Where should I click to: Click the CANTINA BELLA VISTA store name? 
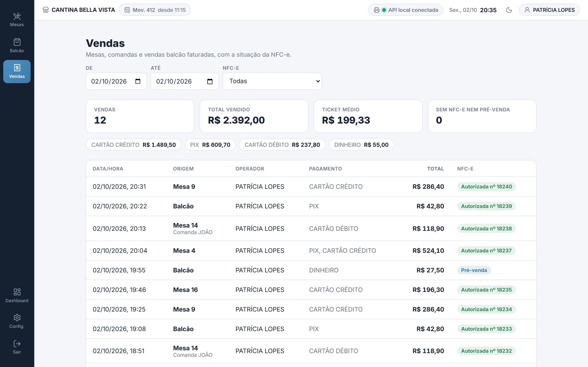click(x=83, y=10)
